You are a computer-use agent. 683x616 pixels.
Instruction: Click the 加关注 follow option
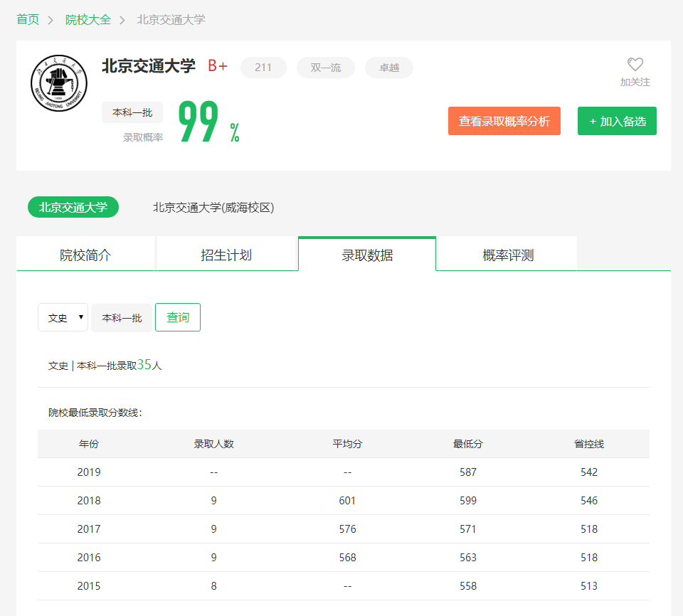(635, 81)
